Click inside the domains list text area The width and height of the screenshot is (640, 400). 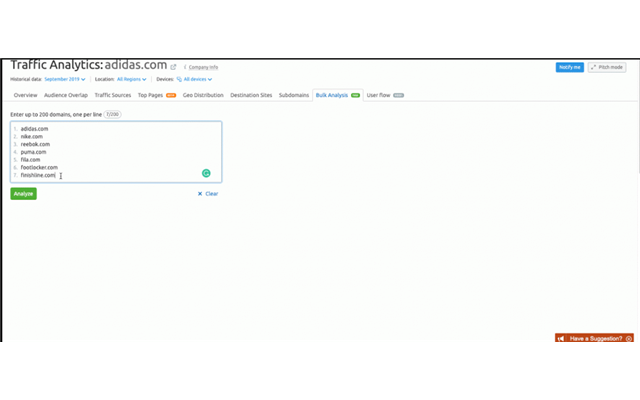coord(120,150)
